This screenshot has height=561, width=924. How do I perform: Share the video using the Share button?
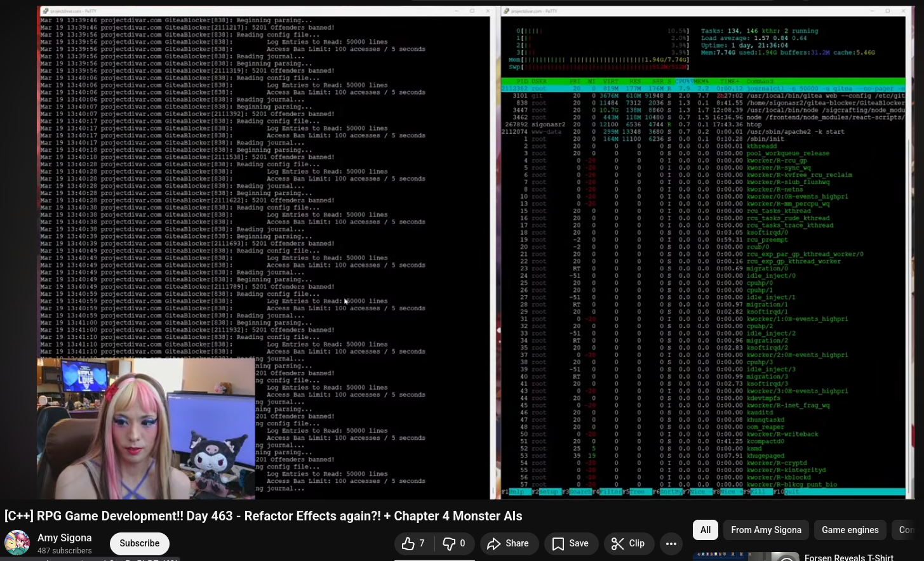tap(508, 543)
